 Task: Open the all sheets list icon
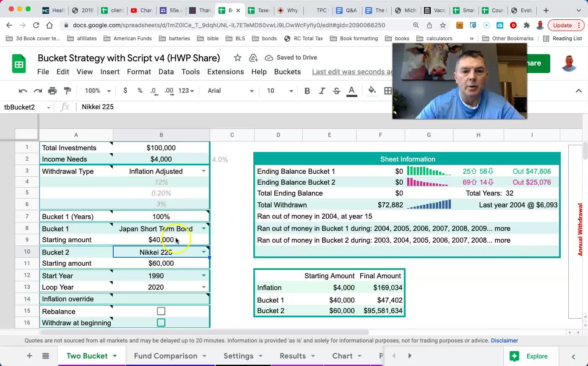tap(46, 356)
